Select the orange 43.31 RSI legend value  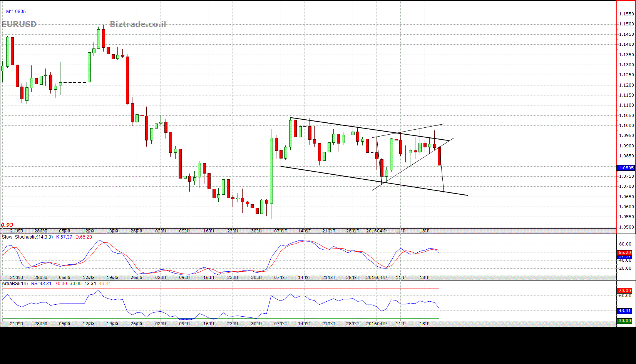click(x=105, y=284)
